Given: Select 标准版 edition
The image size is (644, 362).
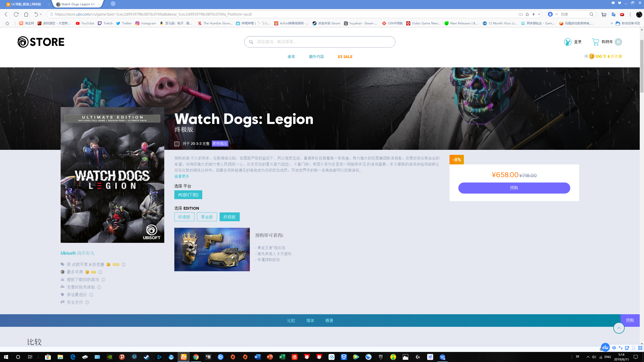Looking at the screenshot, I should click(x=184, y=217).
